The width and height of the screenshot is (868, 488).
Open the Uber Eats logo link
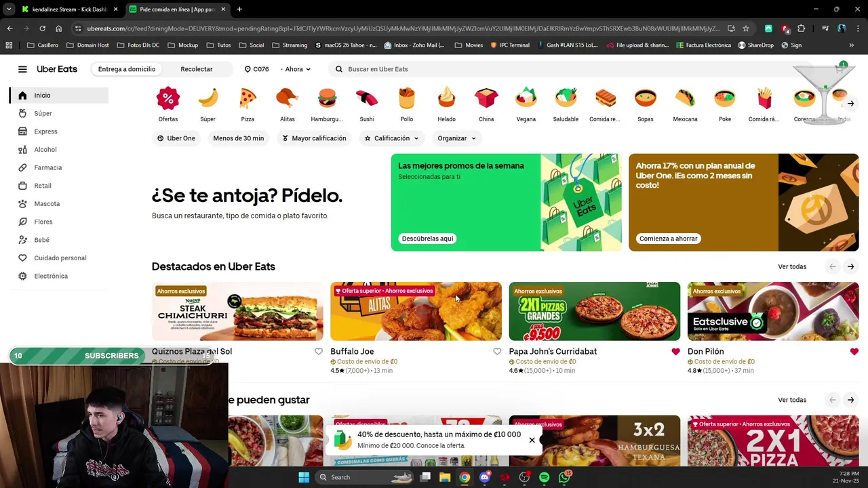(57, 69)
